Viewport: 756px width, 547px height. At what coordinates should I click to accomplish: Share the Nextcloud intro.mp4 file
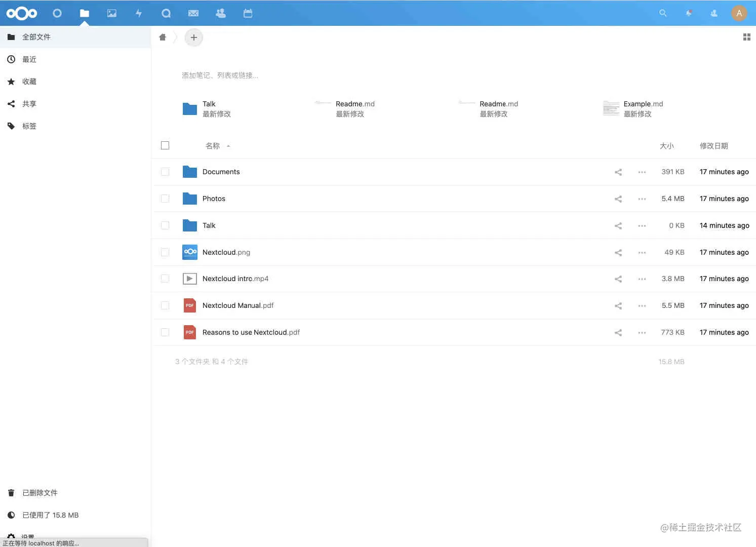tap(618, 279)
